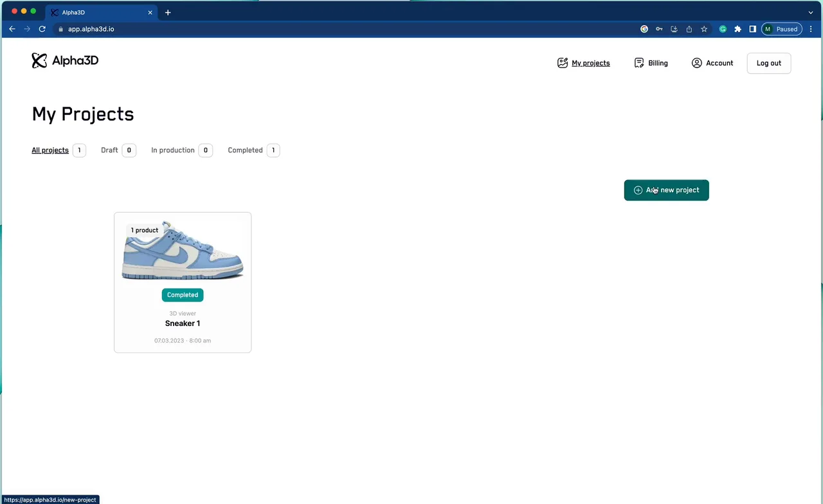Click the Completed status badge on Sneaker 1

click(x=183, y=295)
